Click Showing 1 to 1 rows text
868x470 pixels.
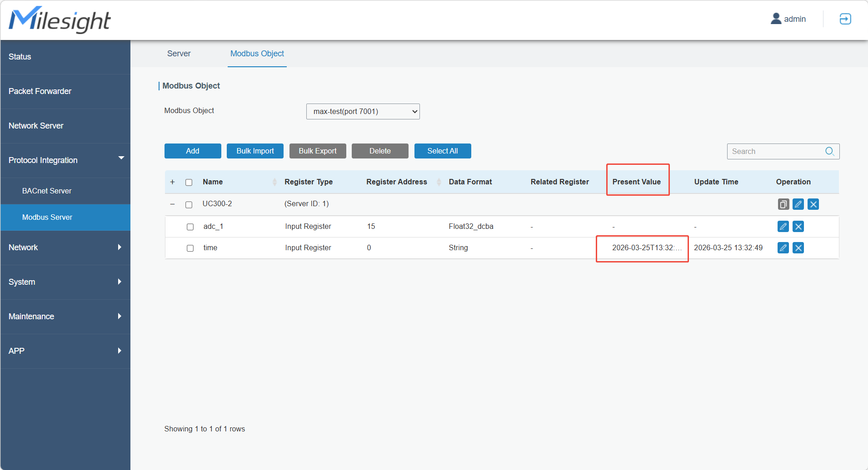pos(205,429)
